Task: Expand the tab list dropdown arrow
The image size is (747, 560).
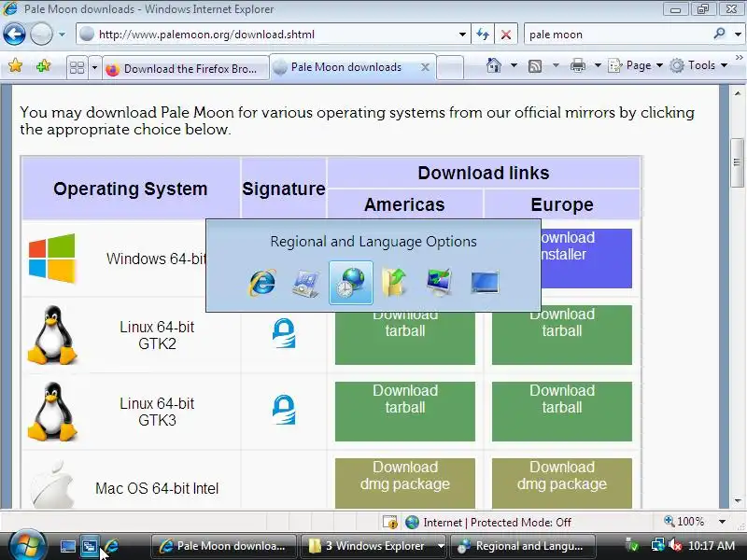Action: pos(94,67)
